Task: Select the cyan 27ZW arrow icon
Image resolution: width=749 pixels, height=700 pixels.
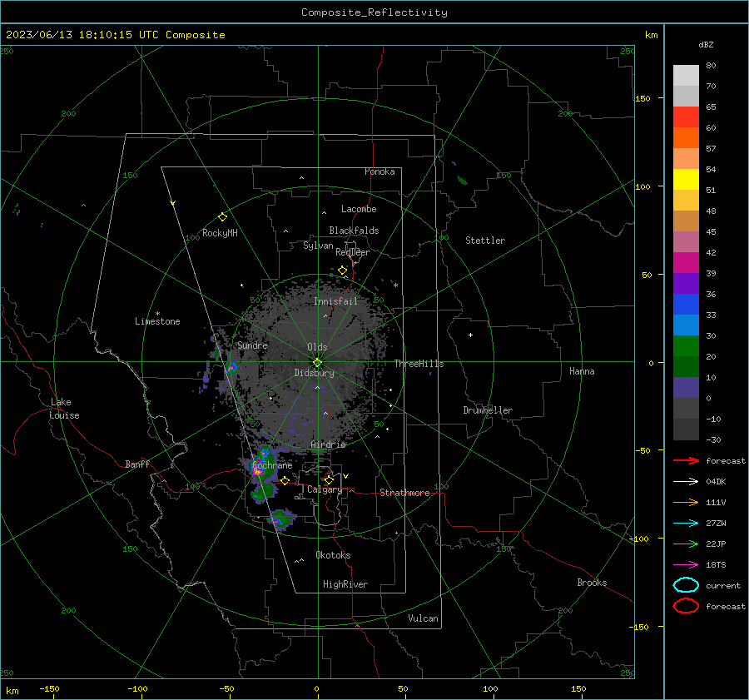Action: tap(686, 524)
